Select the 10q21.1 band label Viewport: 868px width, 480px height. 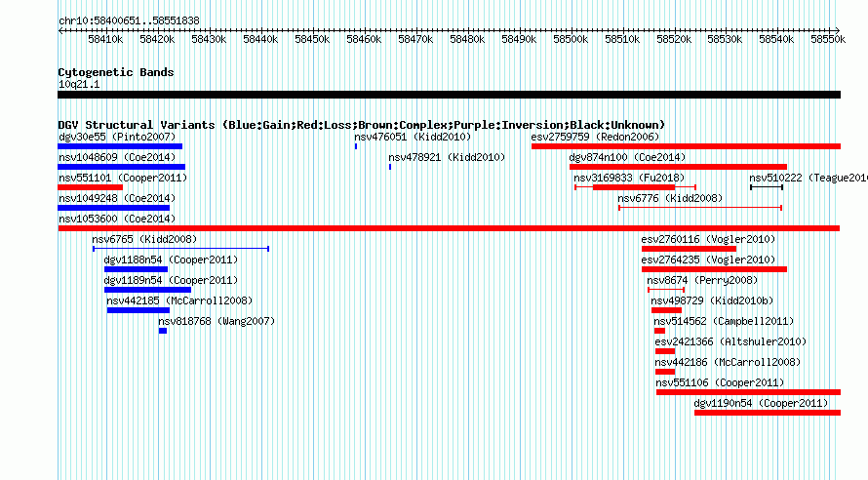79,84
